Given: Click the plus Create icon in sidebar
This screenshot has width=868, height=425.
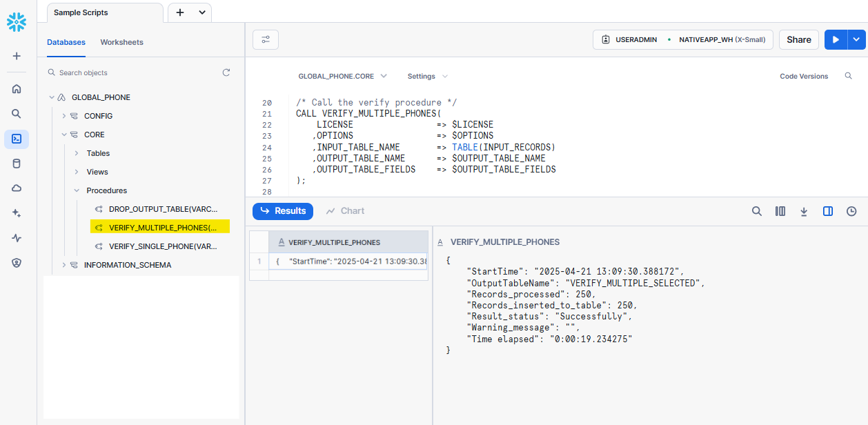Looking at the screenshot, I should [17, 56].
